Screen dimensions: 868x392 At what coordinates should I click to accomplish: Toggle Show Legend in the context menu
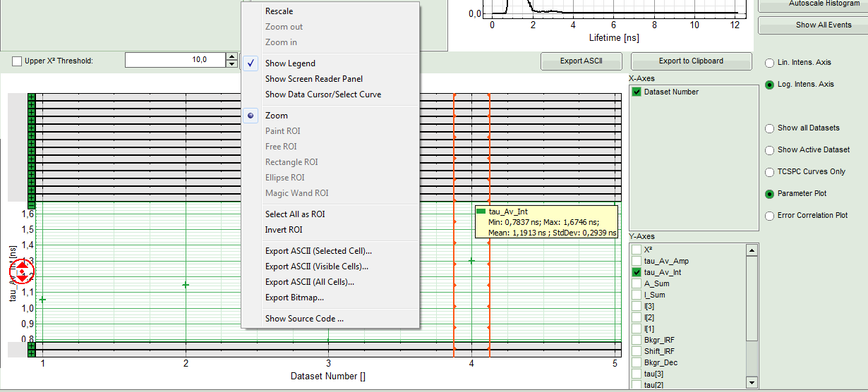[290, 63]
